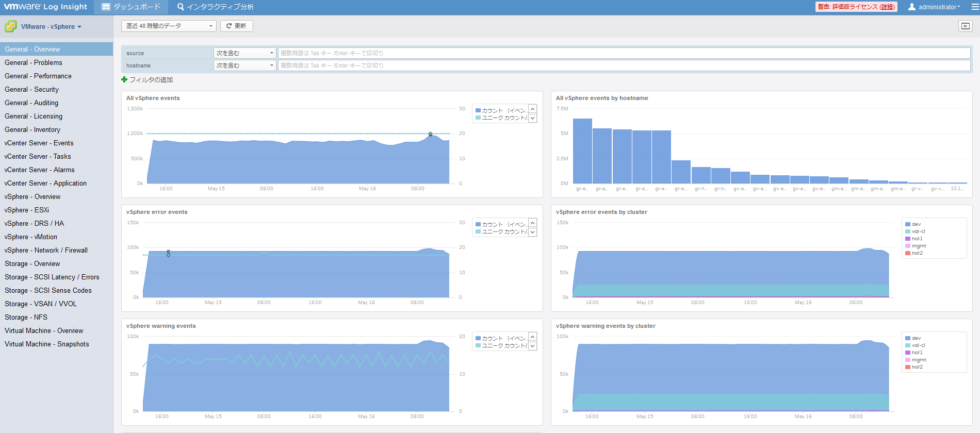Click count legend entry in All vSphere events

click(x=501, y=110)
